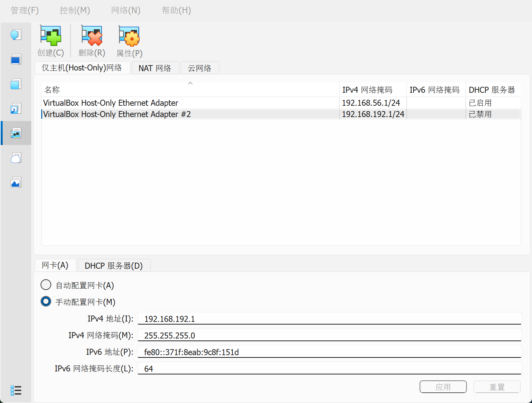
Task: Sort by the 名称 column header
Action: click(190, 90)
